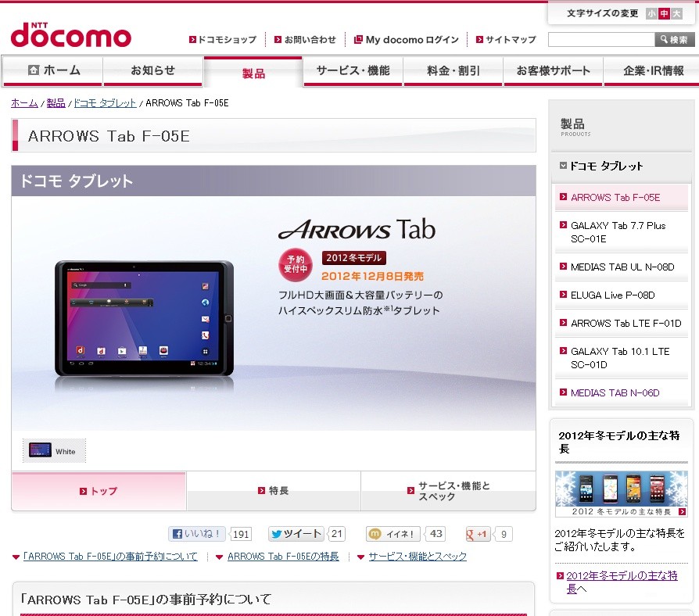
Task: Click the mixi イイネ! button
Action: coord(393,534)
